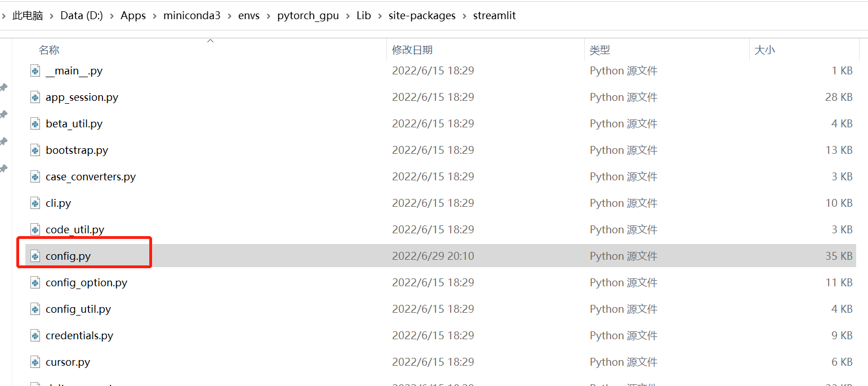The image size is (868, 386).
Task: Click the Python 源文件 type of cursor.py
Action: point(624,362)
